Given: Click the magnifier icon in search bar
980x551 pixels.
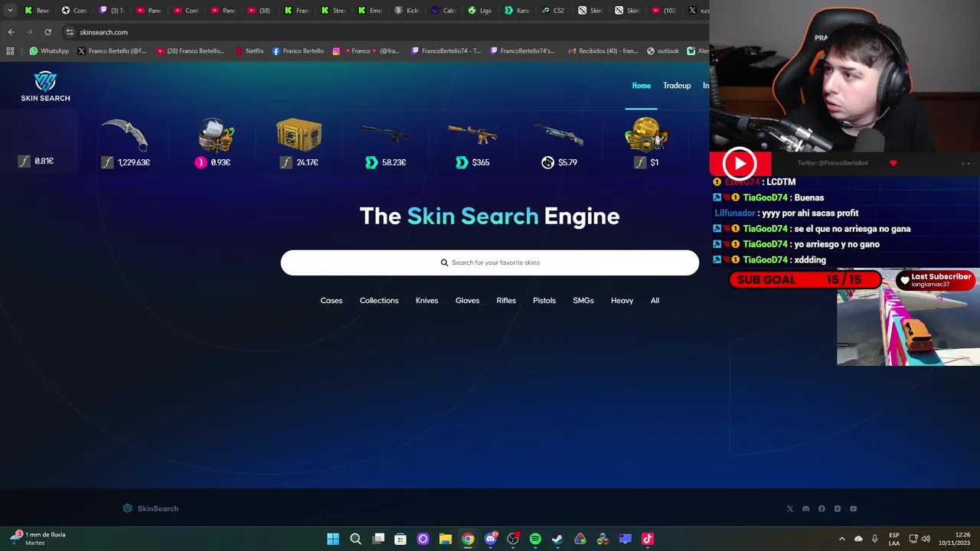Looking at the screenshot, I should coord(444,262).
